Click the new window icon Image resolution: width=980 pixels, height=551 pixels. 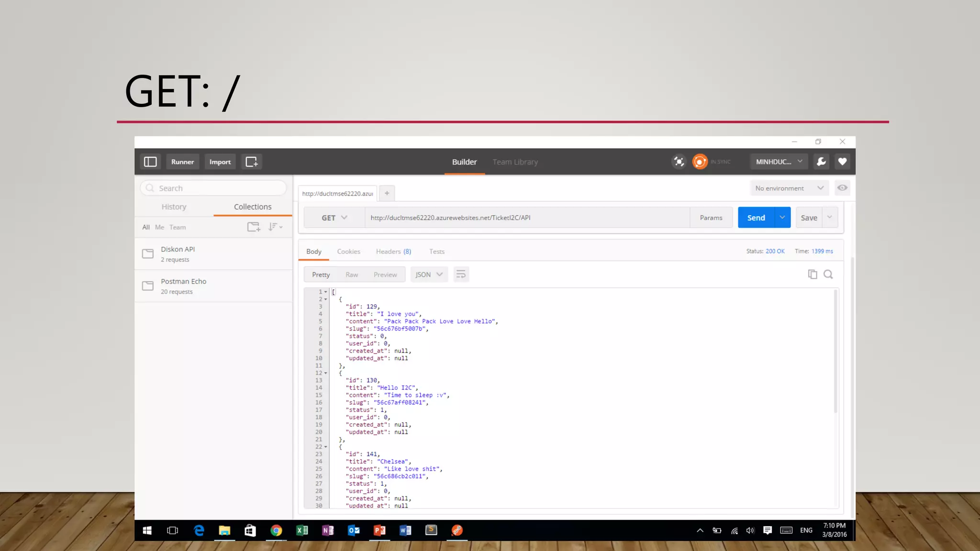pos(252,162)
